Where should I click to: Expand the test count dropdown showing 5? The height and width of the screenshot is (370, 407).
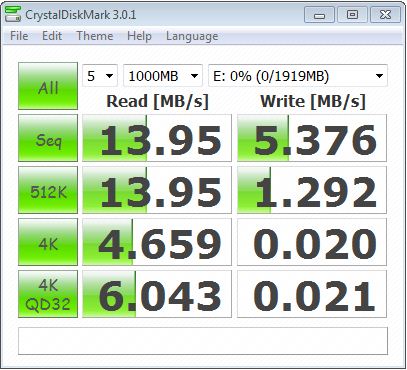coord(100,76)
